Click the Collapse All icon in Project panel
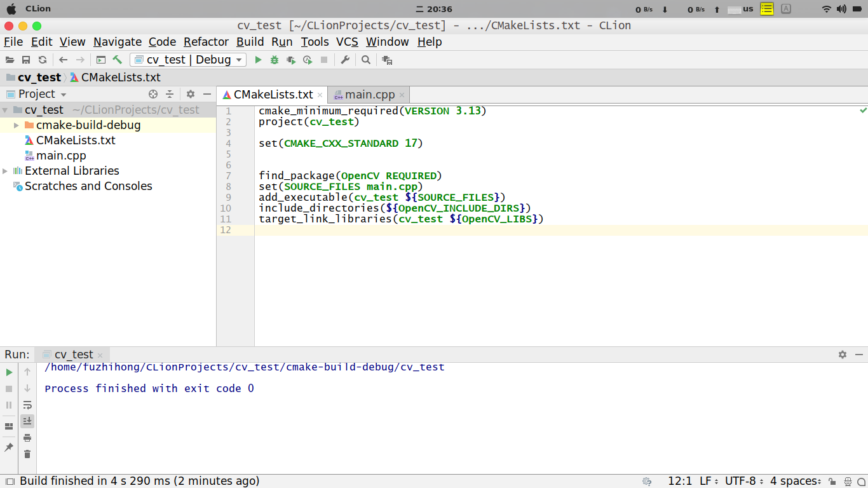This screenshot has width=868, height=488. tap(170, 94)
